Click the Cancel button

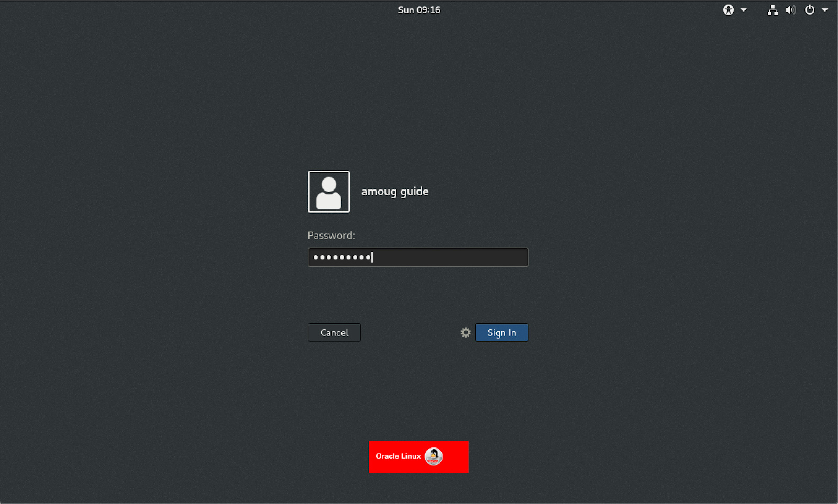[334, 333]
